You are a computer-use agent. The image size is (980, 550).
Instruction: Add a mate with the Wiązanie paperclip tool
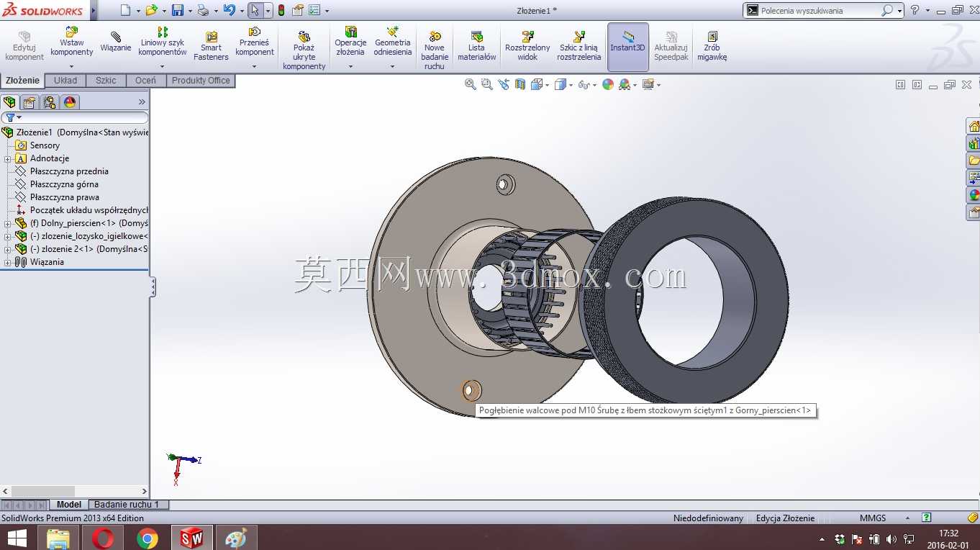point(116,42)
